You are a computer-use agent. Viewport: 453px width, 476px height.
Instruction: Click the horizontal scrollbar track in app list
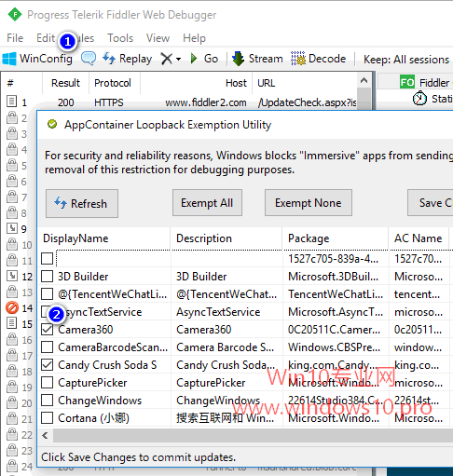point(253,435)
